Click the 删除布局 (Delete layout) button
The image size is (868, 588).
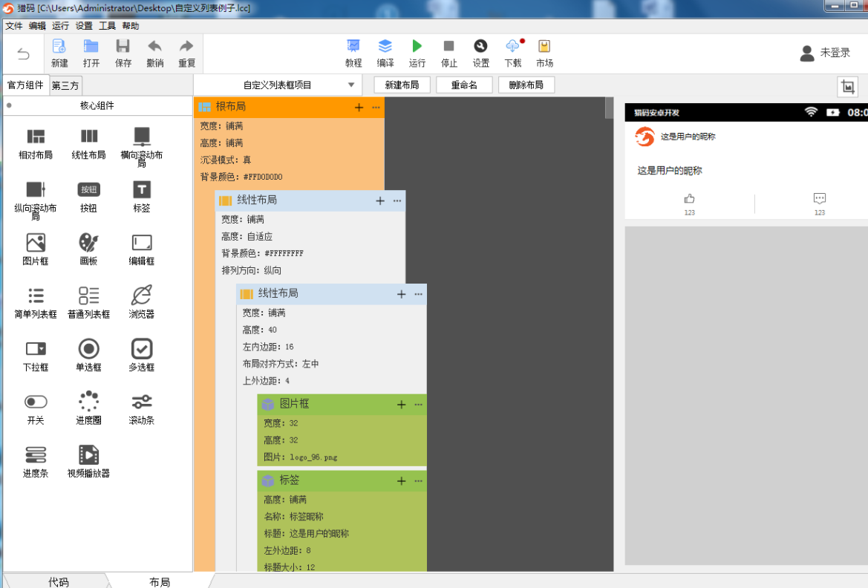526,85
